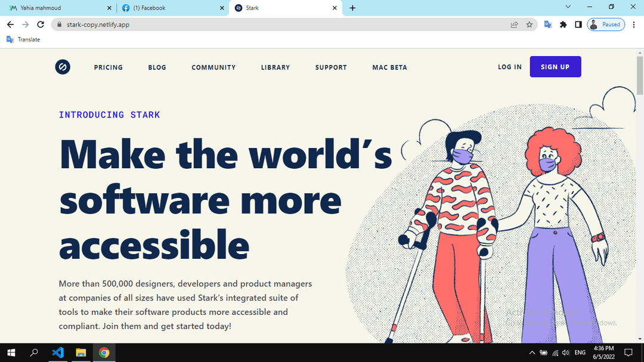Click the Sign Up button
Image resolution: width=644 pixels, height=362 pixels.
555,67
